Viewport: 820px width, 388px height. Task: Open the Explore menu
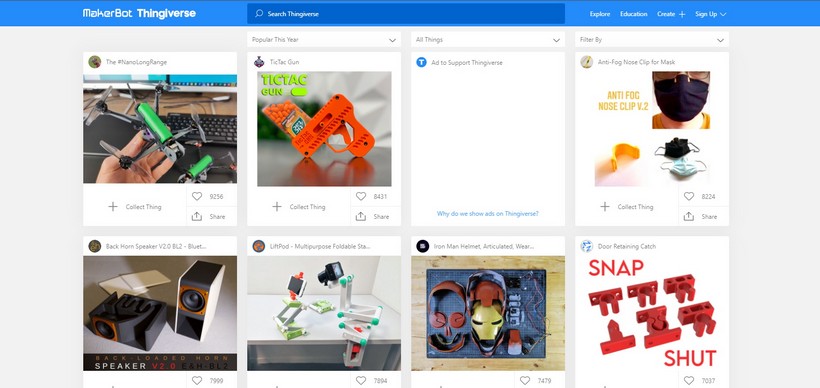coord(600,14)
